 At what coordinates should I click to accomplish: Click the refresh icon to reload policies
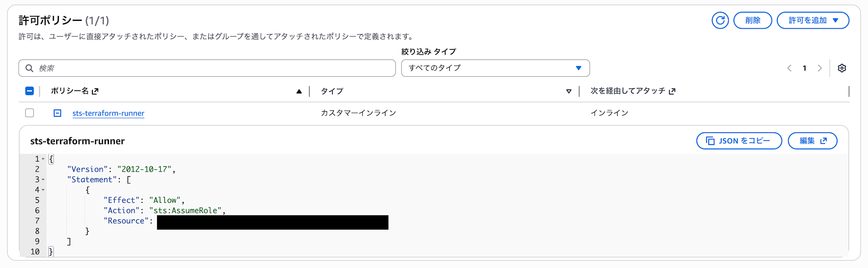point(720,20)
